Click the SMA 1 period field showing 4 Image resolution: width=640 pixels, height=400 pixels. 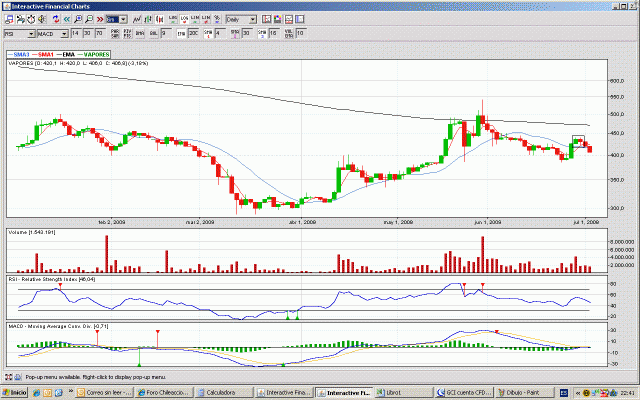click(220, 33)
